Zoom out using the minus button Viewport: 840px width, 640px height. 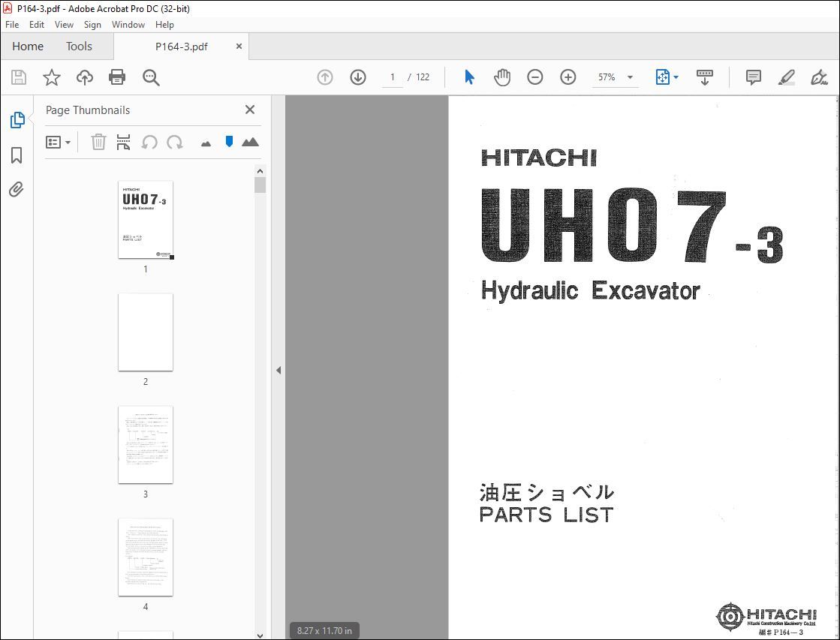coord(534,77)
